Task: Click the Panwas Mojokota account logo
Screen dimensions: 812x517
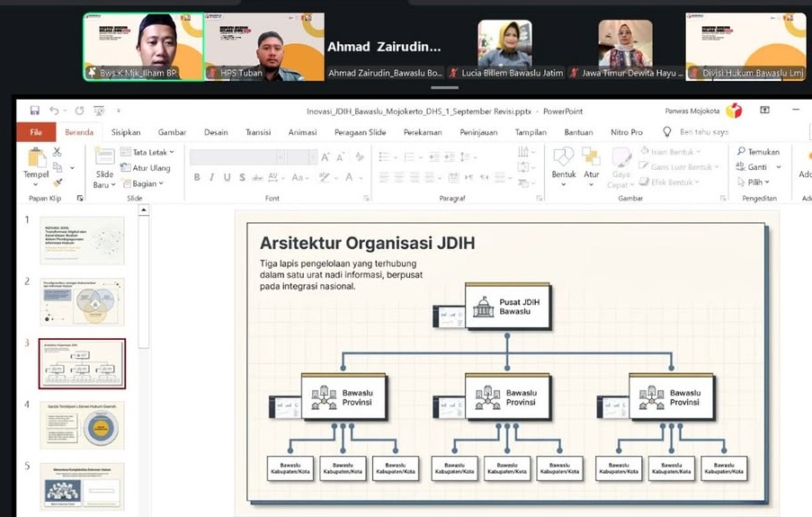Action: point(734,111)
